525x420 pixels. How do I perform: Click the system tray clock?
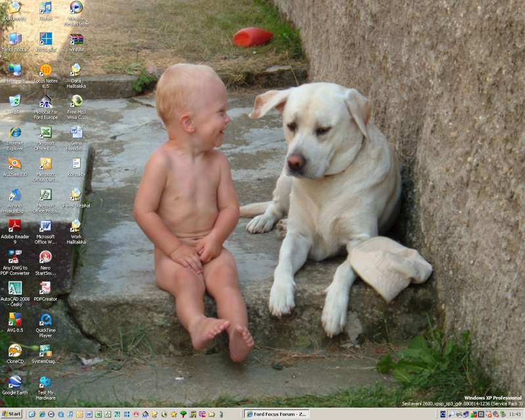(514, 414)
